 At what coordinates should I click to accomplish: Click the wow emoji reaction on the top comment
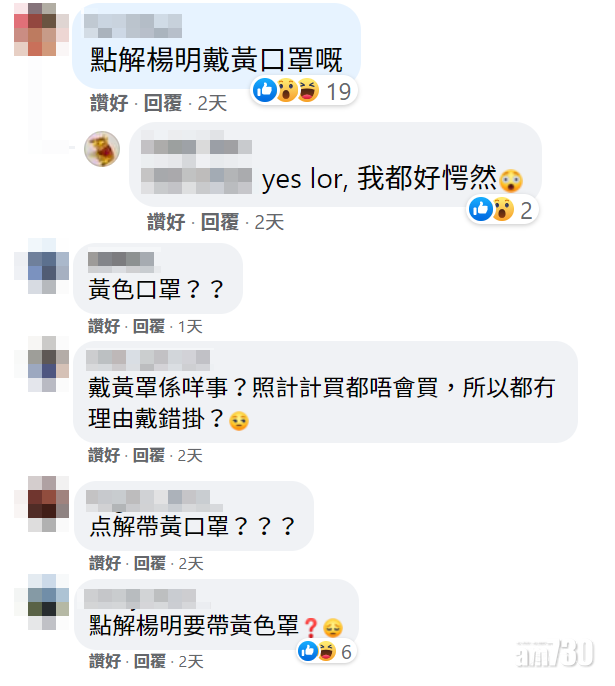click(287, 90)
